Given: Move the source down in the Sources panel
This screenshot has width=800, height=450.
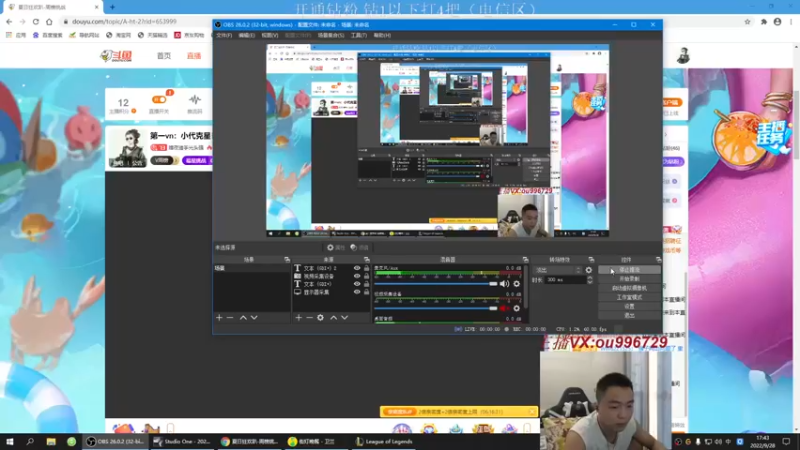Looking at the screenshot, I should [344, 317].
